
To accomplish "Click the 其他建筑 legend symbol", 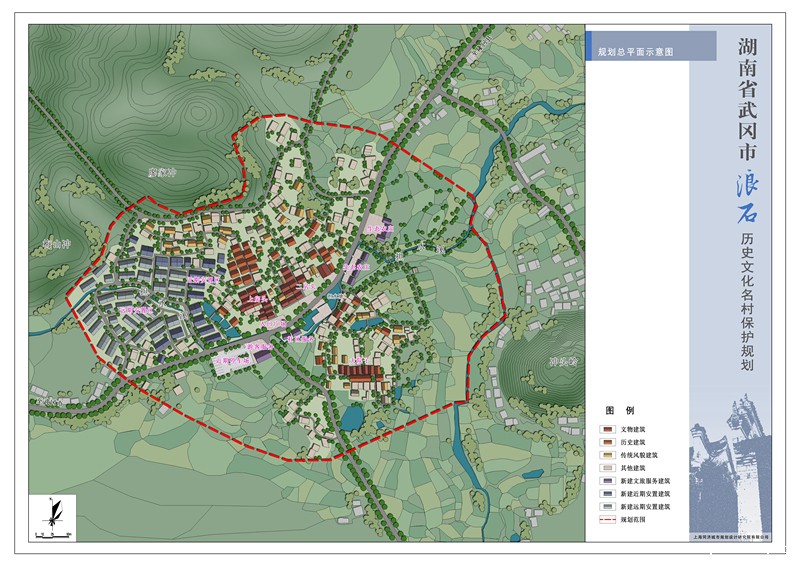I will (x=606, y=467).
